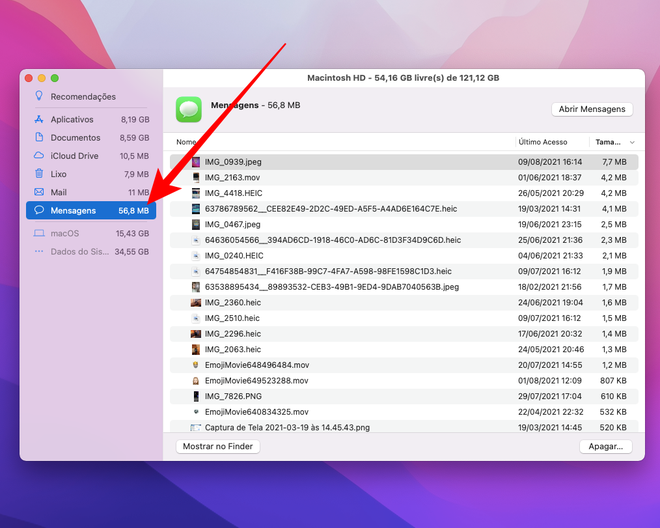Screen dimensions: 660x528
Task: Zoom window using the green button
Action: 55,78
